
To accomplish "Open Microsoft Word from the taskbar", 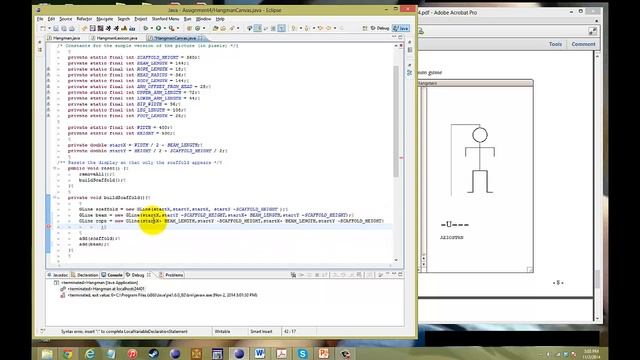I will point(260,353).
